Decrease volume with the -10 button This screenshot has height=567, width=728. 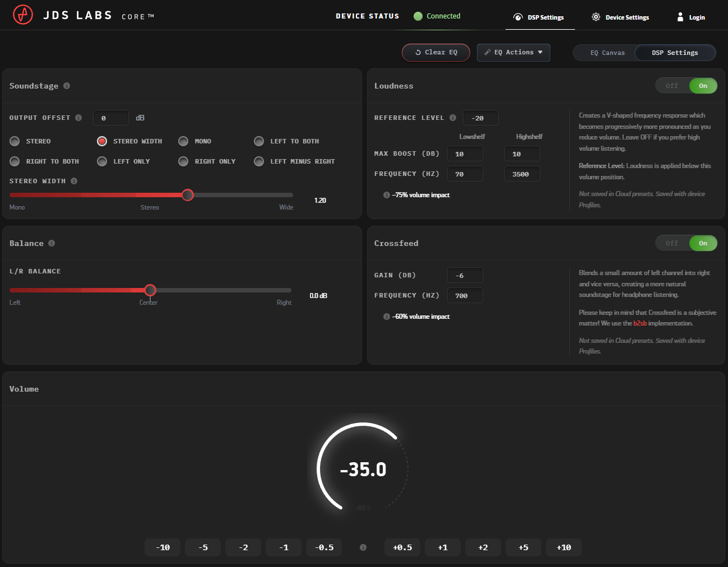(163, 547)
